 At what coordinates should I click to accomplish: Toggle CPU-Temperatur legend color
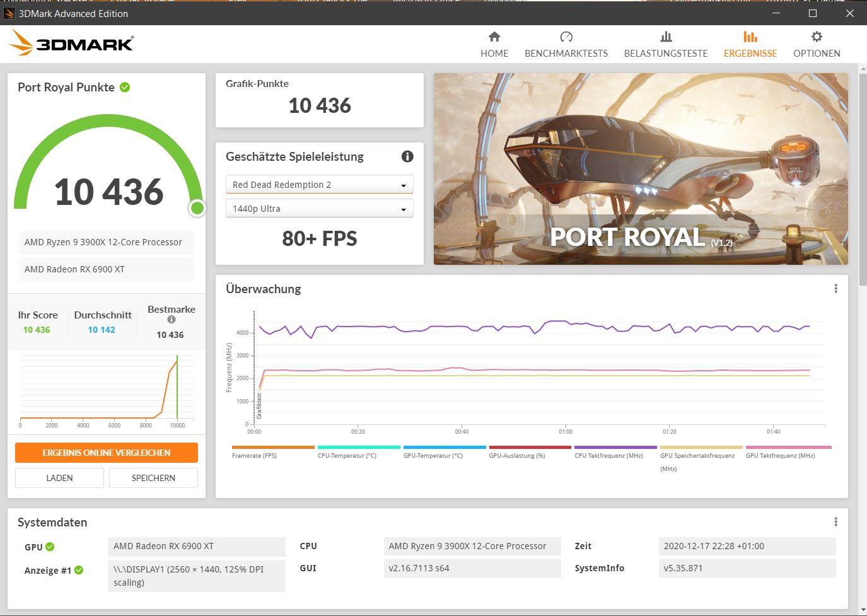359,447
